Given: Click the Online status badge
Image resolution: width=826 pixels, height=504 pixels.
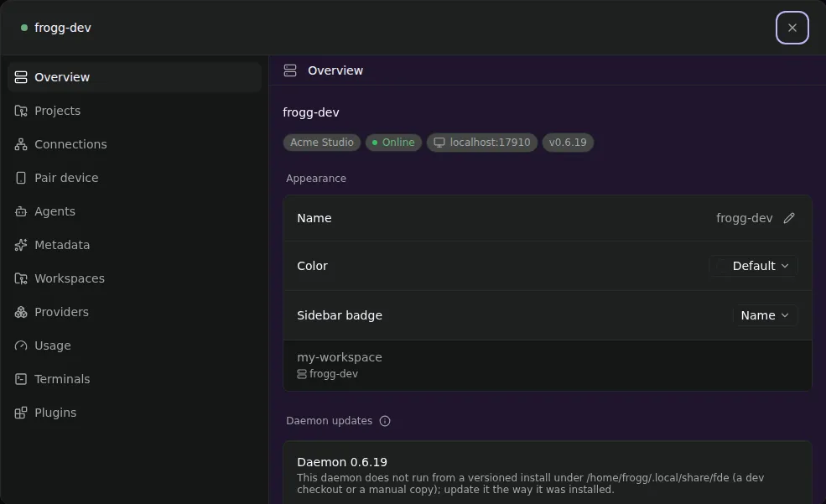Looking at the screenshot, I should coord(393,143).
